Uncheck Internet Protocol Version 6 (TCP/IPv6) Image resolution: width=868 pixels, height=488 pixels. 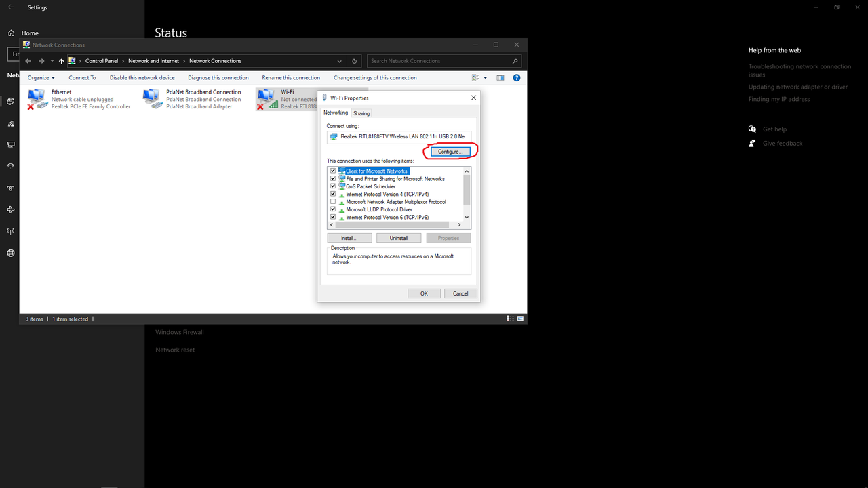[333, 218]
